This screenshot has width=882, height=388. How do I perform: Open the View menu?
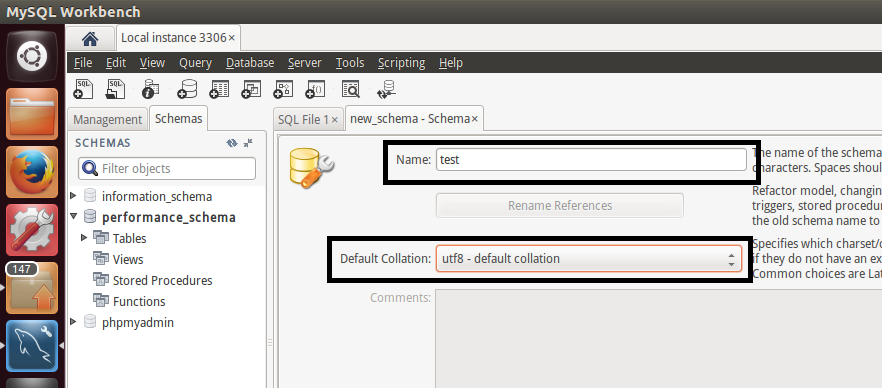click(152, 63)
